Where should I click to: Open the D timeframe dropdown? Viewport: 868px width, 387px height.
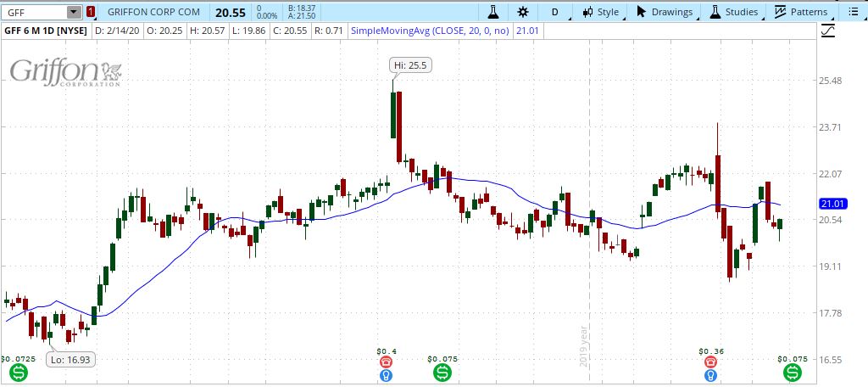[x=554, y=12]
